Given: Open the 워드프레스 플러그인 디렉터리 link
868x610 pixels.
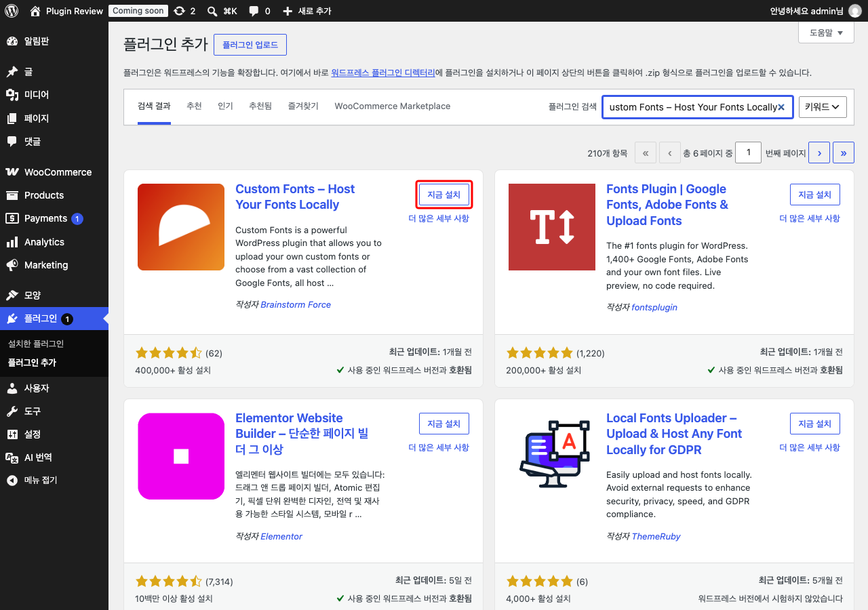Looking at the screenshot, I should [383, 73].
